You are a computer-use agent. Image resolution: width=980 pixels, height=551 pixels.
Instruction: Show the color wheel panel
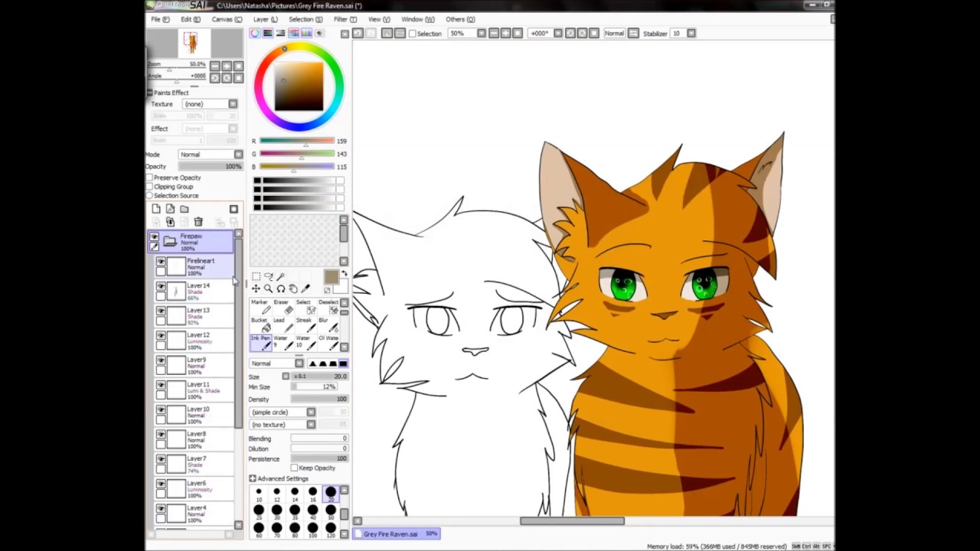click(x=255, y=33)
